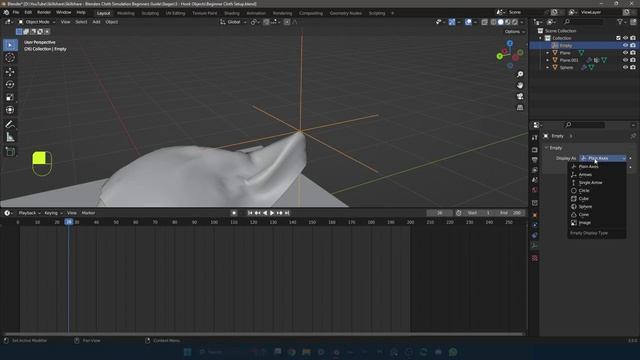Select the Rotate tool

pos(10,84)
